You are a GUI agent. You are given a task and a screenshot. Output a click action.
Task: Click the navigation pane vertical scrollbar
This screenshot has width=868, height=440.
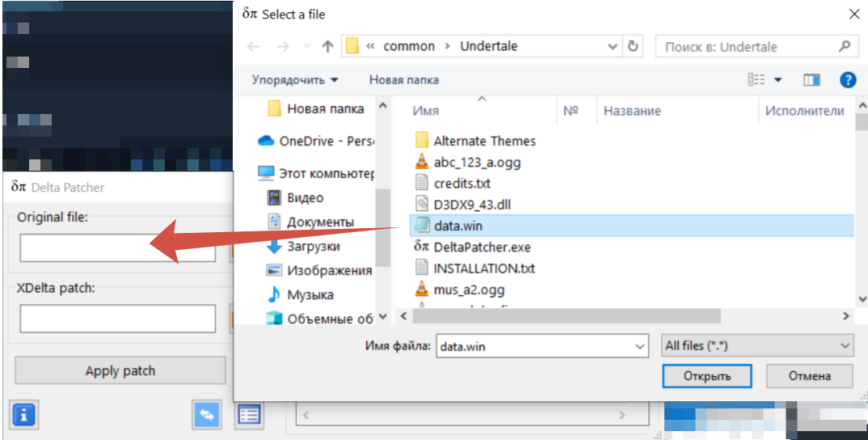383,227
